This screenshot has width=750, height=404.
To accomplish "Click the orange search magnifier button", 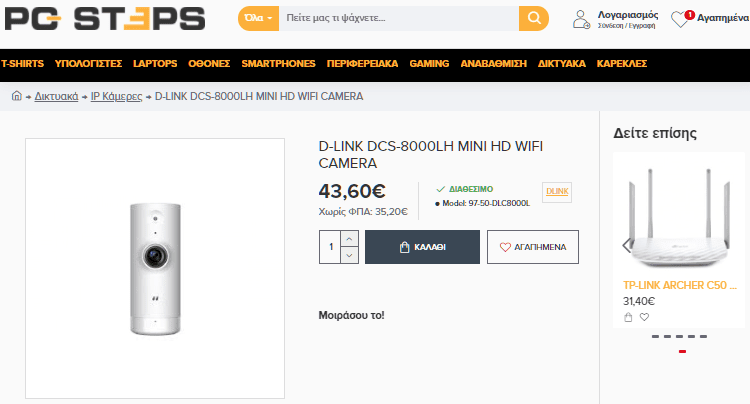I will (534, 18).
